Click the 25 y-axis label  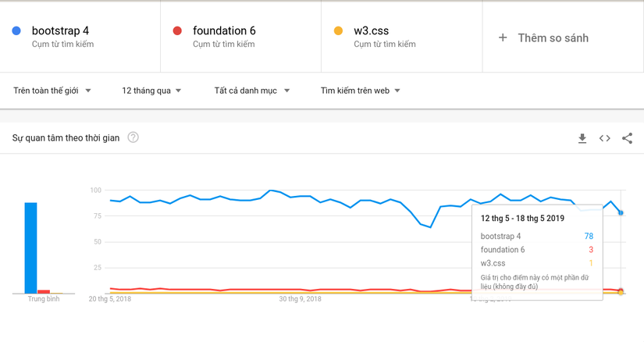tap(98, 268)
